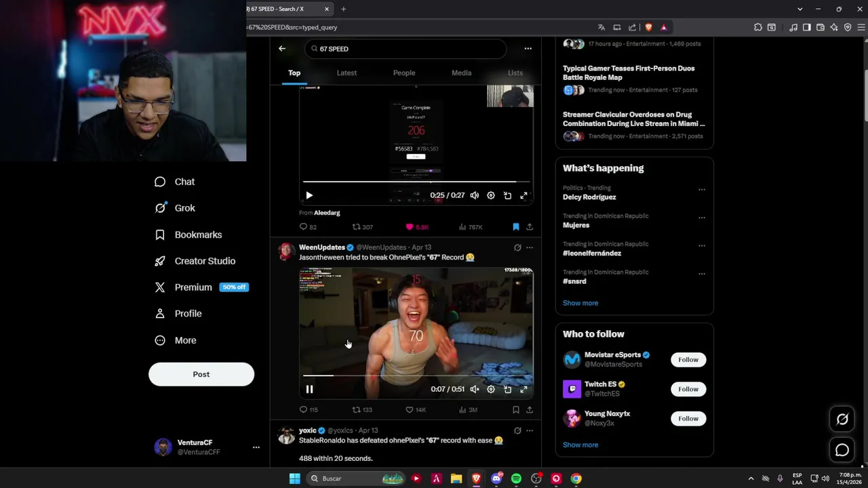Click the 67 SPEED search field
The width and height of the screenshot is (868, 488).
pos(406,49)
